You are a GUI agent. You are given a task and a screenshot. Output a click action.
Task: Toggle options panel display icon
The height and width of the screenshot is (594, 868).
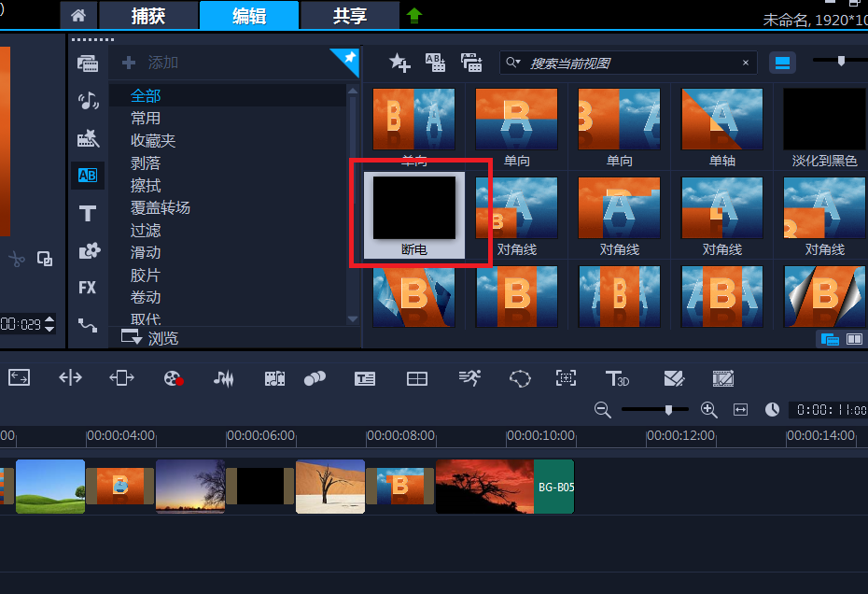coord(854,339)
